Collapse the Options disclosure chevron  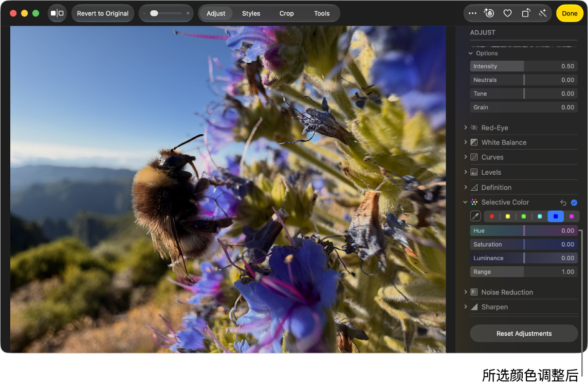coord(471,53)
